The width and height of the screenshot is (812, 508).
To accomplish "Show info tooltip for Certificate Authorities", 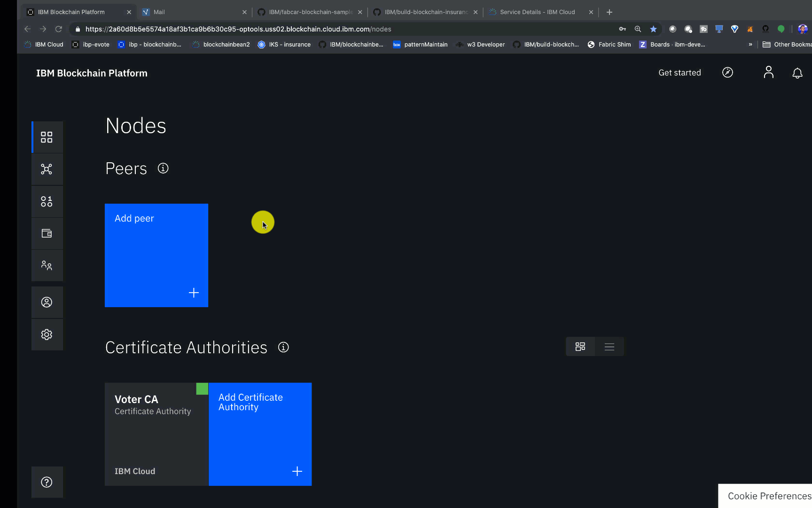I will tap(283, 347).
